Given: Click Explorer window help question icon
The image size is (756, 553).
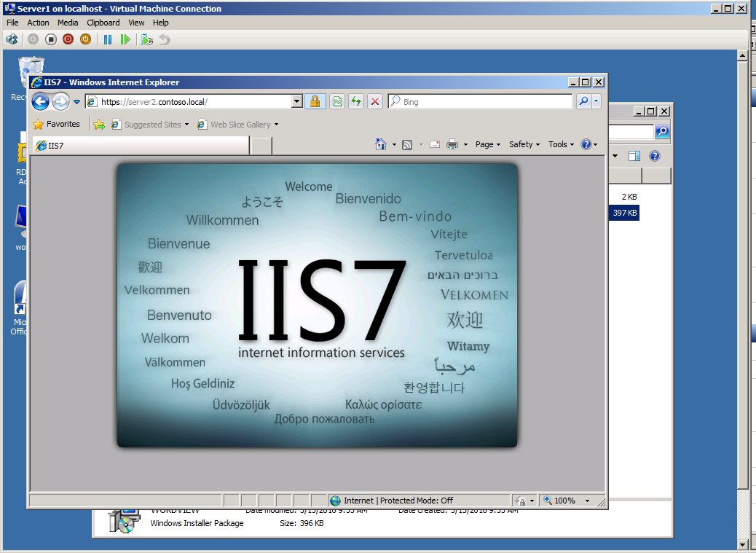Looking at the screenshot, I should tap(654, 156).
